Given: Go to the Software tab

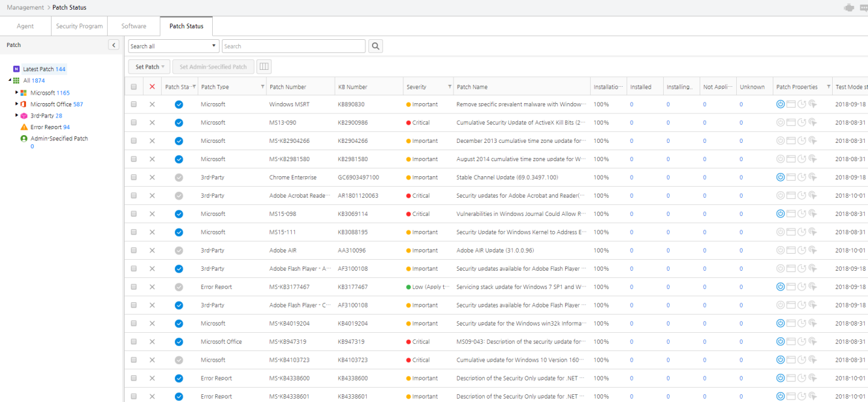Looking at the screenshot, I should pyautogui.click(x=134, y=26).
